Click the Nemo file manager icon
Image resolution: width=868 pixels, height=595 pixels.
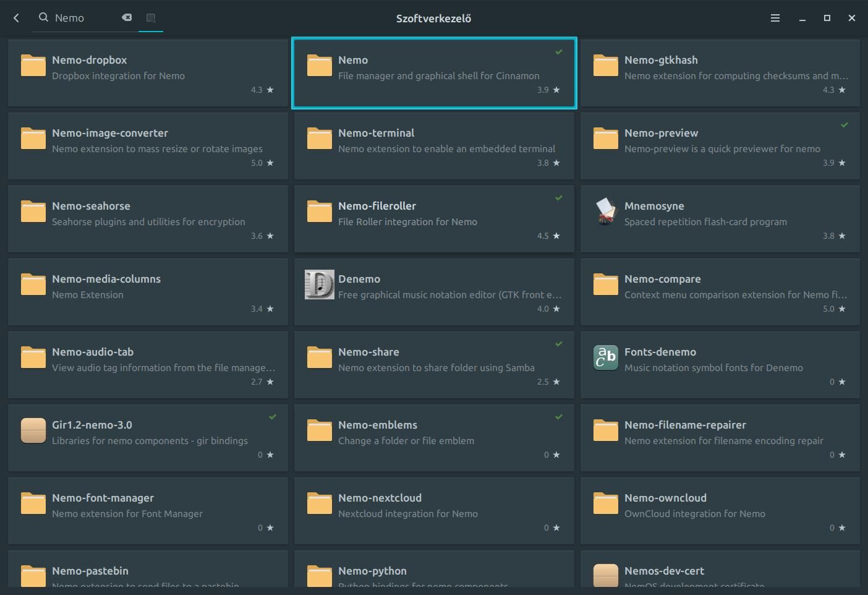point(320,66)
